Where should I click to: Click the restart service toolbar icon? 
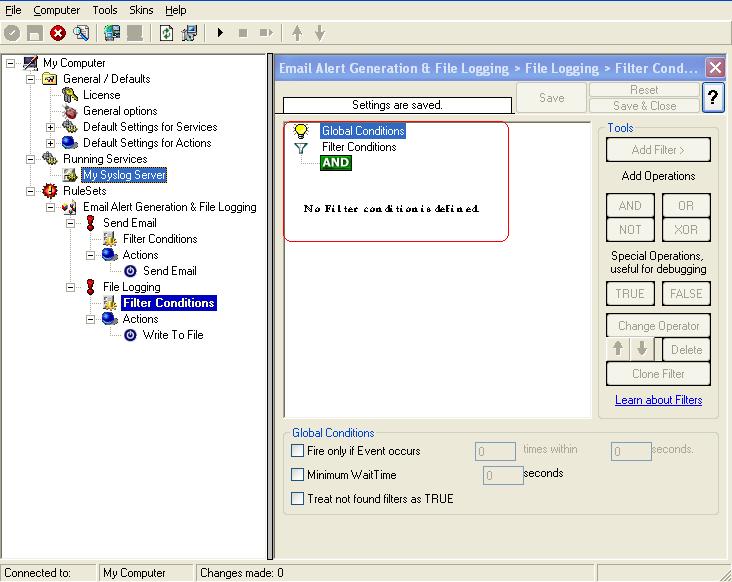[x=266, y=33]
